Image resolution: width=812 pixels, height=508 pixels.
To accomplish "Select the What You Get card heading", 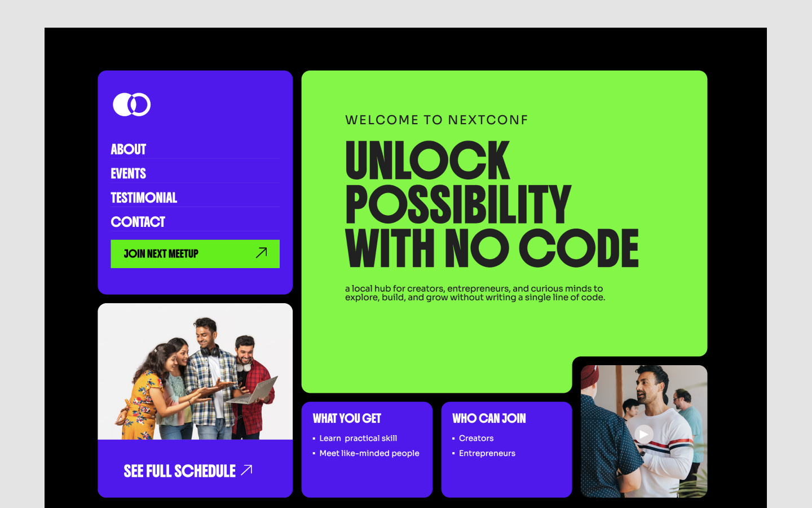I will click(x=347, y=418).
